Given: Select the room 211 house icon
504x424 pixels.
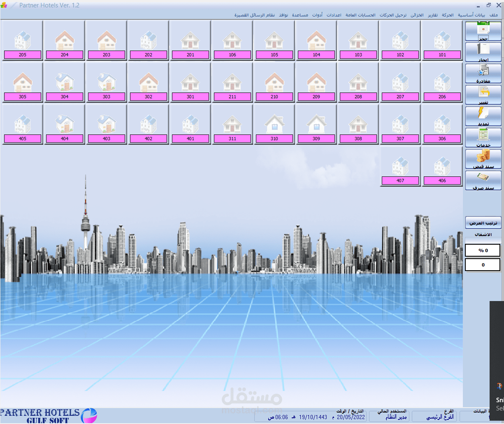Looking at the screenshot, I should tap(232, 82).
